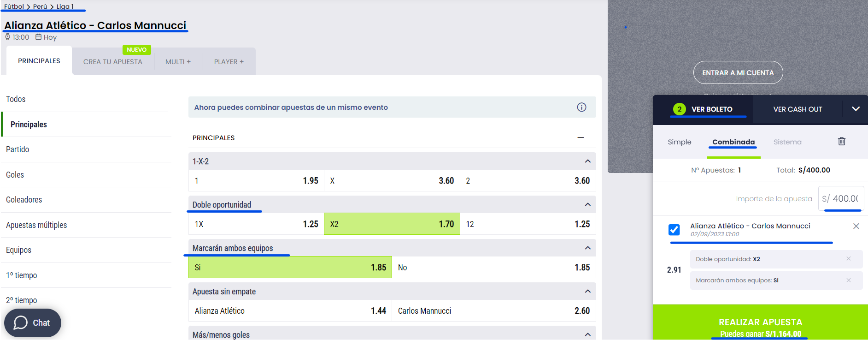Remove Marcarán ambos equipos Si selection
This screenshot has width=868, height=340.
pos(848,280)
